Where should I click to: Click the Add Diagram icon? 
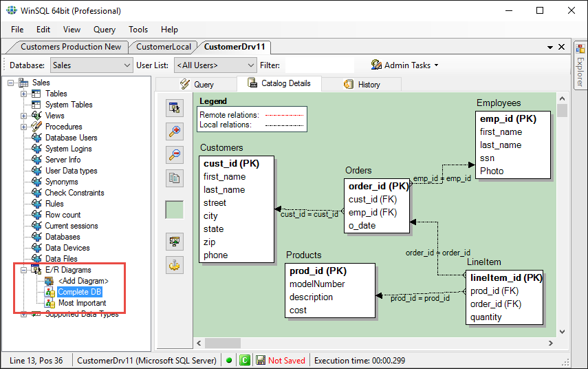49,281
